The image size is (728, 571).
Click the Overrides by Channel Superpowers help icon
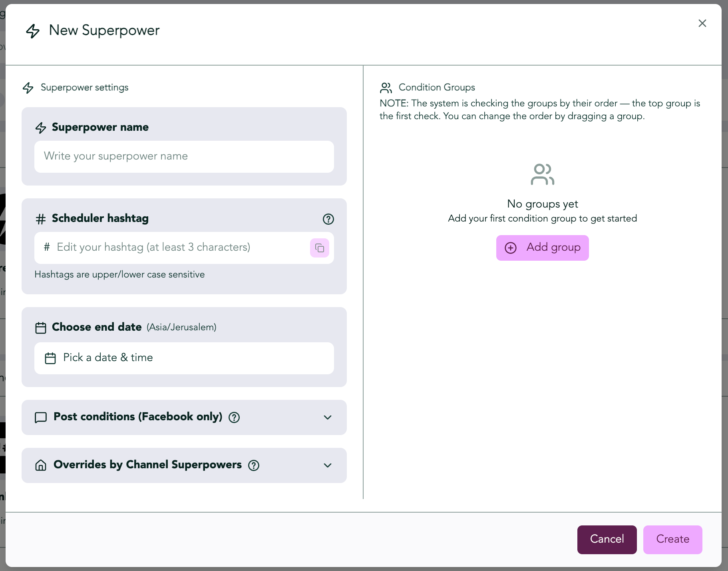click(x=254, y=465)
